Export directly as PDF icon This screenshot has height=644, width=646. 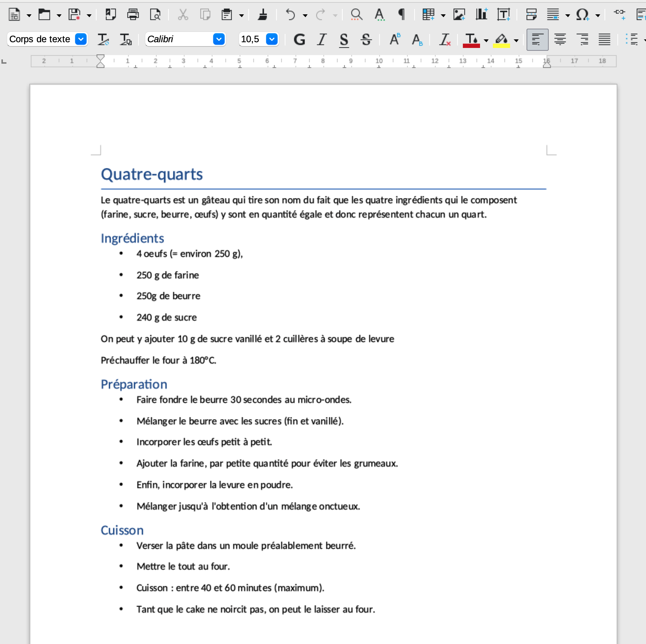coord(111,15)
